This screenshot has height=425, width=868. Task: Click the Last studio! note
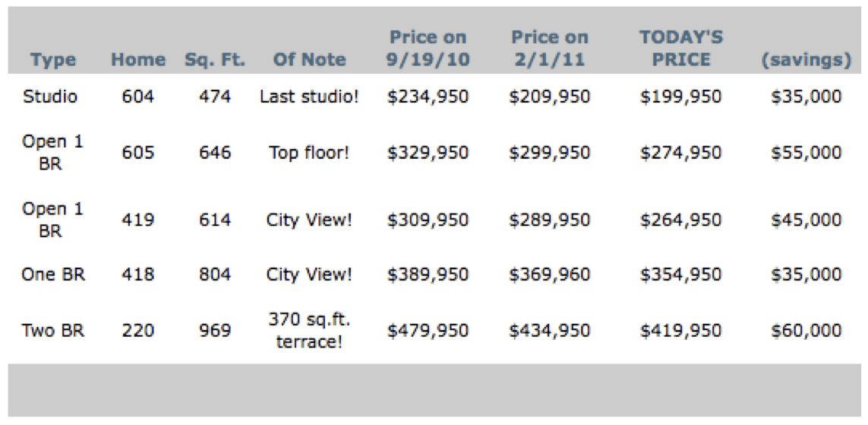pyautogui.click(x=308, y=97)
